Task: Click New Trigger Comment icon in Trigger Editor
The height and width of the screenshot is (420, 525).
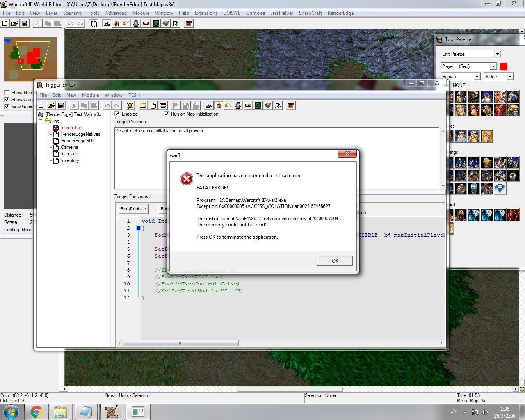Action: 163,105
